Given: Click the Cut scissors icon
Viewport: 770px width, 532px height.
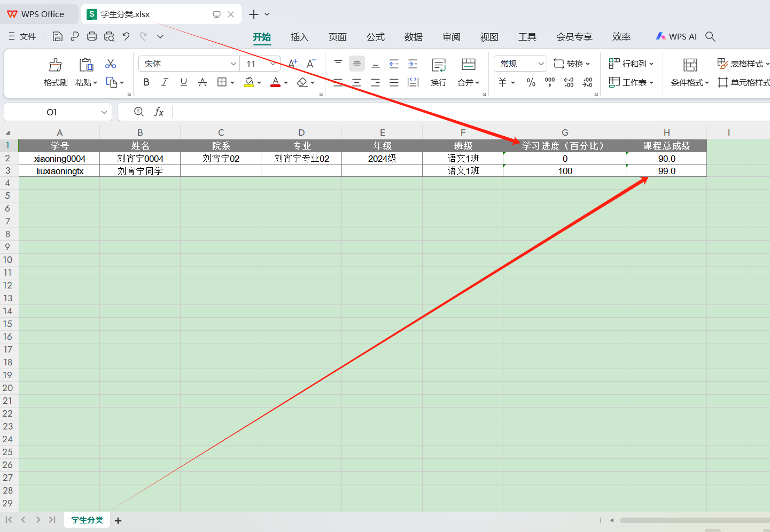Looking at the screenshot, I should [x=111, y=64].
